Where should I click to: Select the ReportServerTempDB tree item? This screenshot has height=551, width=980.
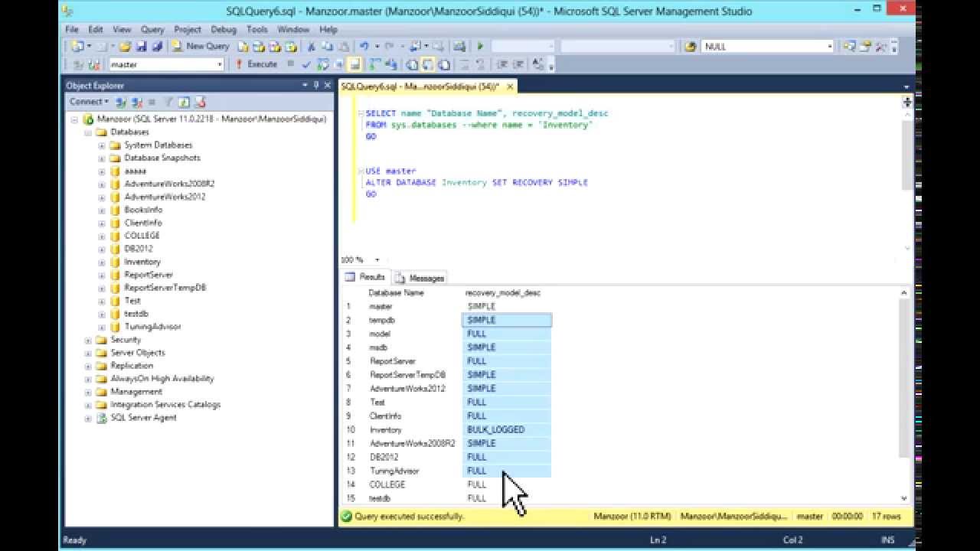pyautogui.click(x=165, y=288)
